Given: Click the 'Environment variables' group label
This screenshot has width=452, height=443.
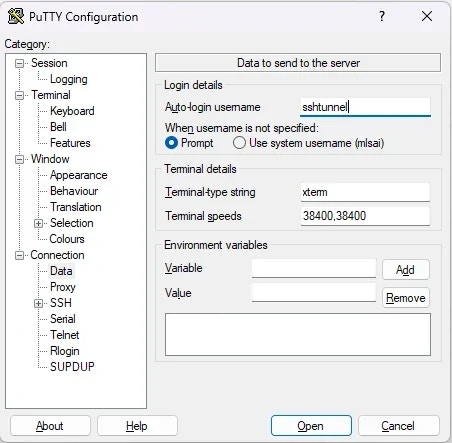Looking at the screenshot, I should (x=216, y=245).
